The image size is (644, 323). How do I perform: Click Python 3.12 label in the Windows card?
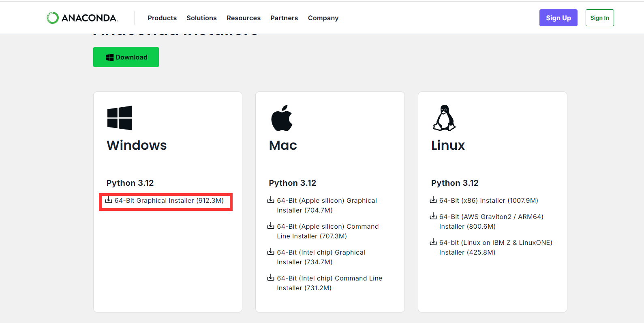point(130,183)
